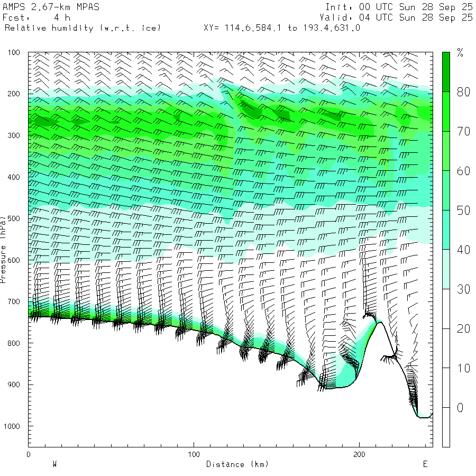Click the 'AMPS 2.67-km MPAS' title text
The width and height of the screenshot is (476, 476).
point(51,7)
